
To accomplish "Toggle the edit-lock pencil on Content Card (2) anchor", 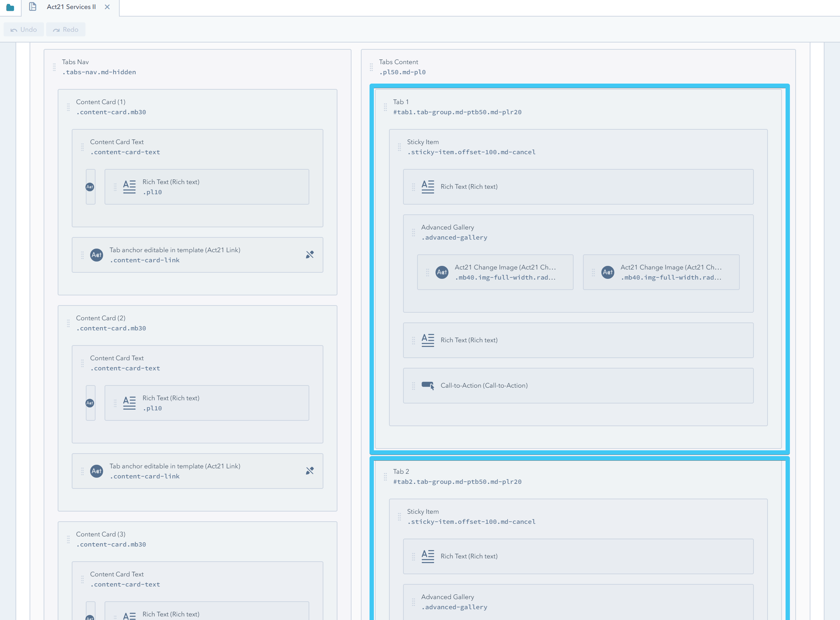I will 310,470.
